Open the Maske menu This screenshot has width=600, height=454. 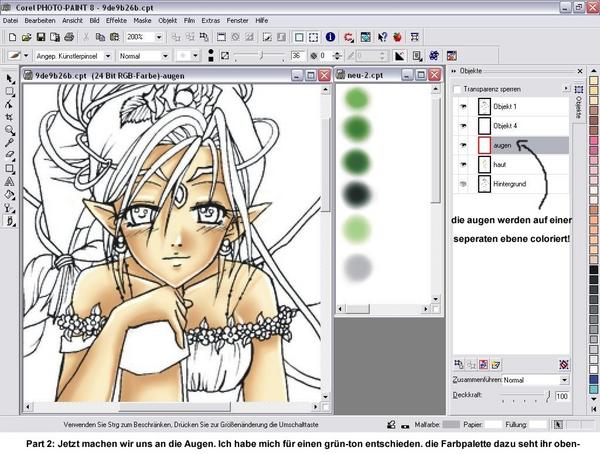pos(142,21)
